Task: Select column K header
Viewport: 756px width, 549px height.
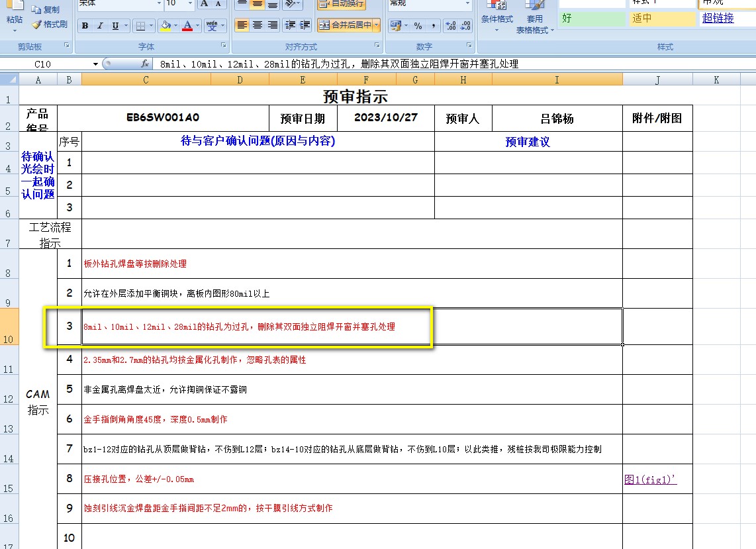Action: [716, 79]
